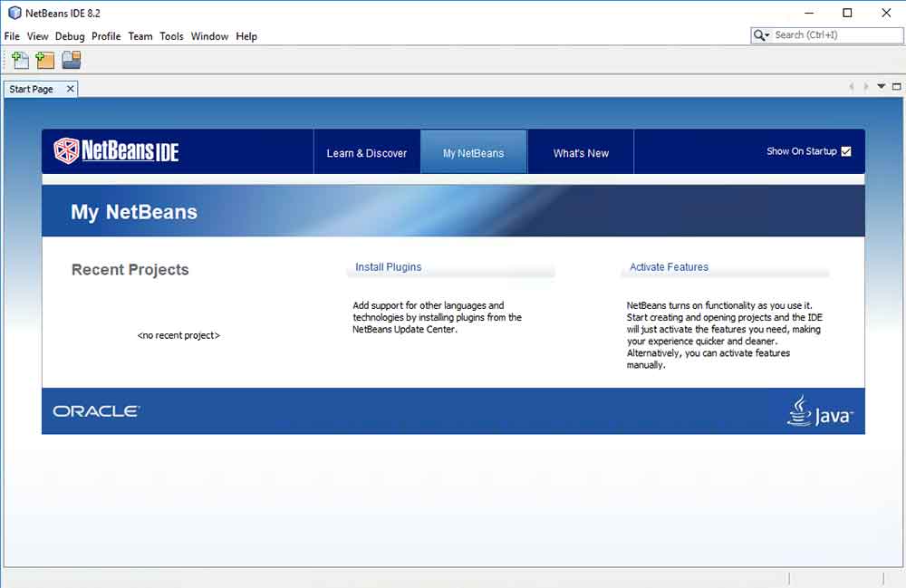Viewport: 906px width, 588px height.
Task: Switch to What's New tab
Action: coord(581,152)
